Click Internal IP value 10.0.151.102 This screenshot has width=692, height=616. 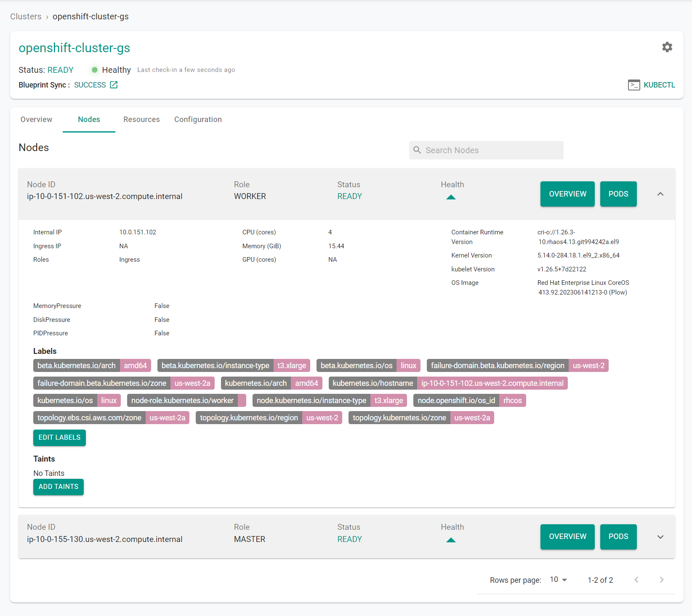138,232
